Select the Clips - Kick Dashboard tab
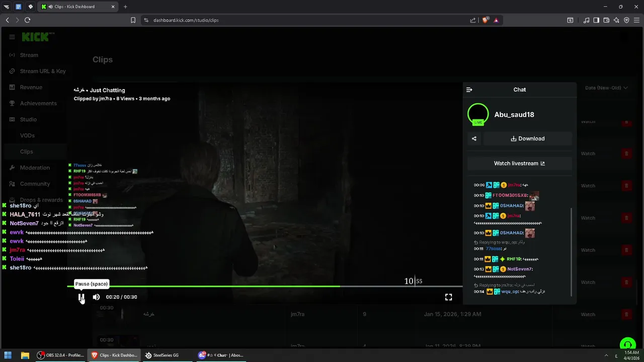The height and width of the screenshot is (362, 644). click(x=78, y=7)
